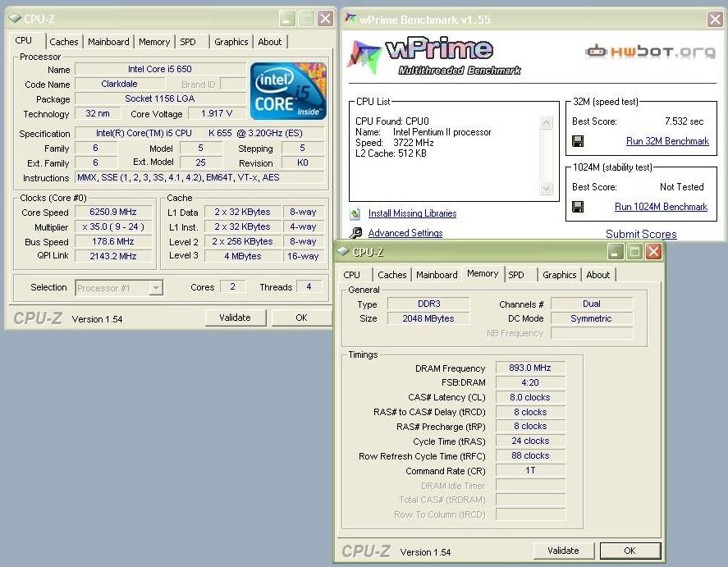Click the Install Missing Libraries icon
The width and height of the screenshot is (728, 567).
click(x=355, y=213)
